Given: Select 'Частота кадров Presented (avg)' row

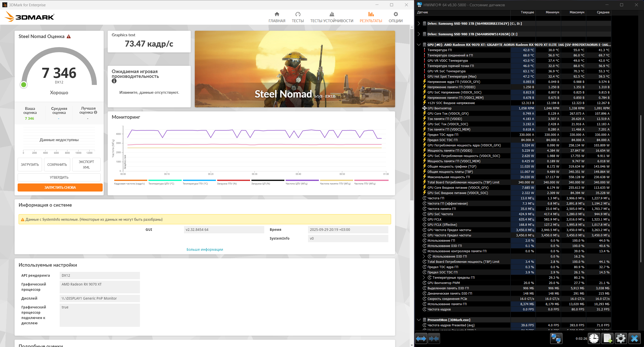Looking at the screenshot, I should tap(517, 325).
